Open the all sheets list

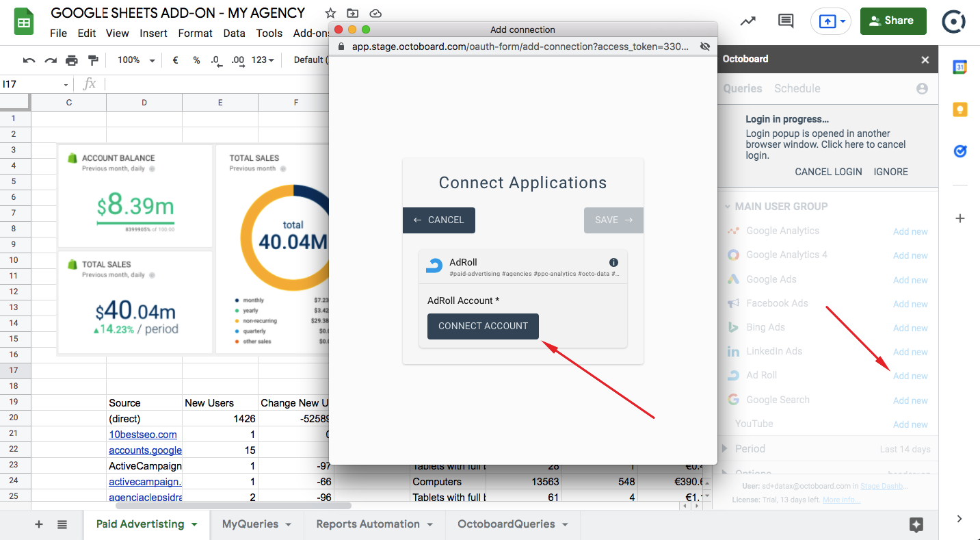tap(62, 524)
